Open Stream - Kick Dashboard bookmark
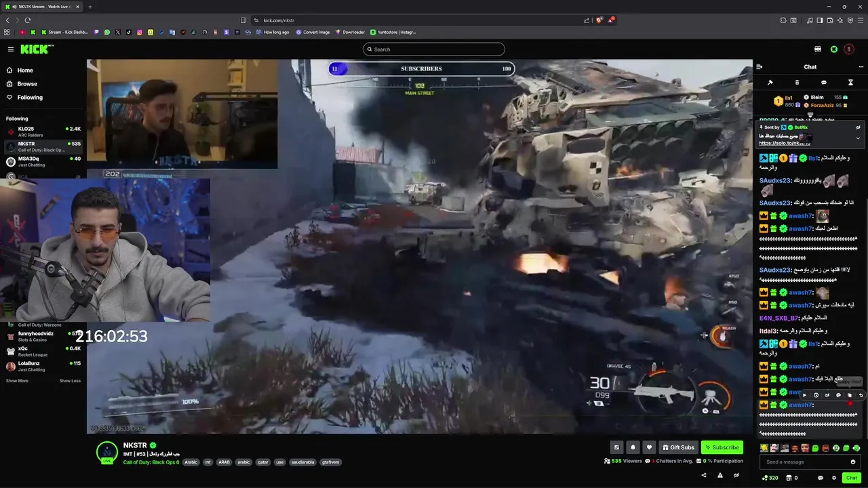868x488 pixels. tap(65, 32)
